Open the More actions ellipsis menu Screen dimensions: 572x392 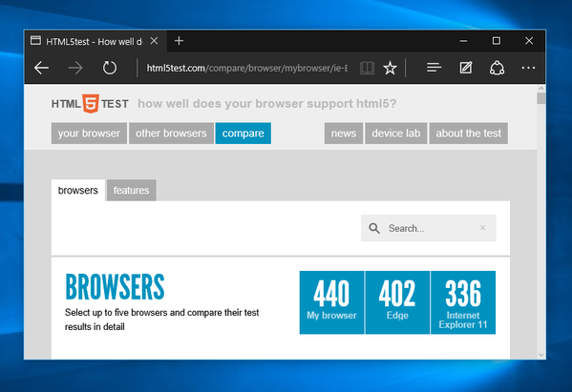(x=528, y=68)
